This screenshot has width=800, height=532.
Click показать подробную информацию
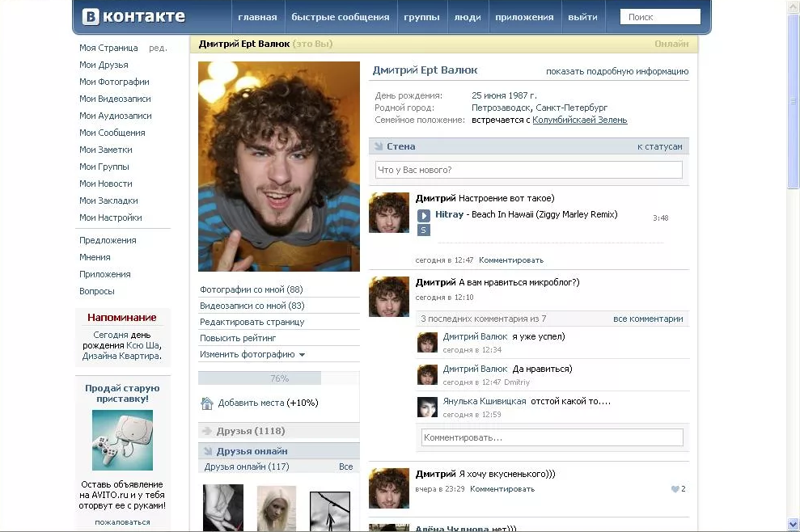tap(617, 71)
